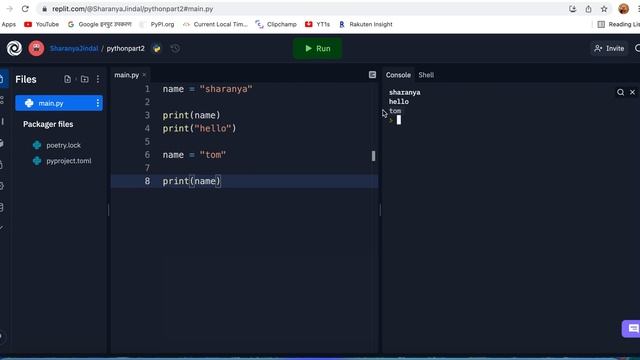The height and width of the screenshot is (360, 640).
Task: Click line 4 print("hello") code
Action: 199,129
